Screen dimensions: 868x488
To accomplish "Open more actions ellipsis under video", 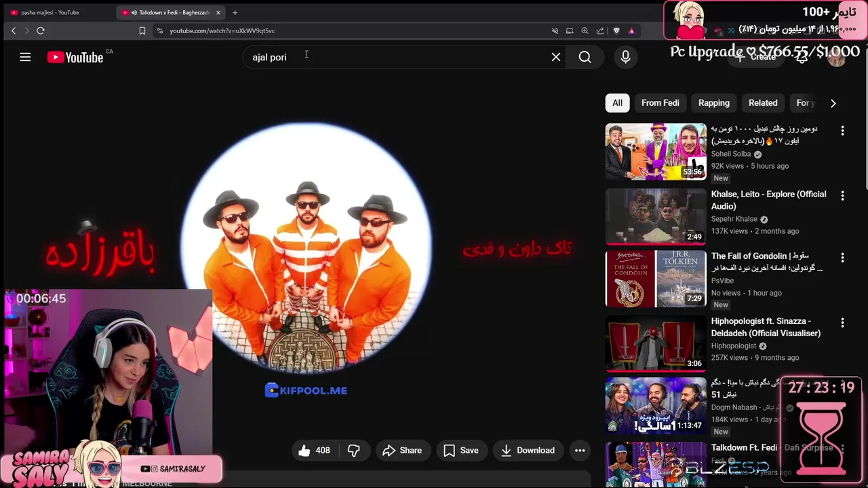I will coord(580,450).
